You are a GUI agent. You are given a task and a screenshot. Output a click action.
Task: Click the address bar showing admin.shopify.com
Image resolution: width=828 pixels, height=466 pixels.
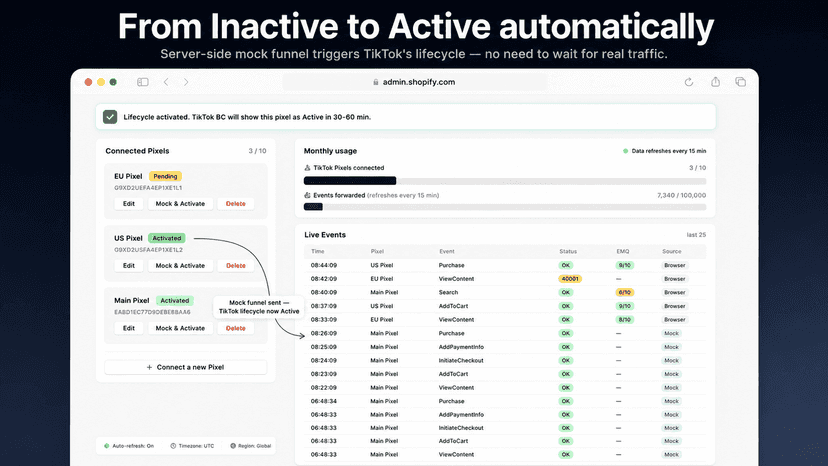point(415,82)
